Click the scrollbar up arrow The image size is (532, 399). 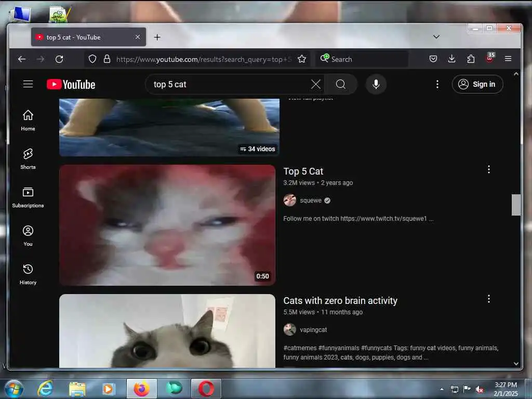click(x=516, y=74)
